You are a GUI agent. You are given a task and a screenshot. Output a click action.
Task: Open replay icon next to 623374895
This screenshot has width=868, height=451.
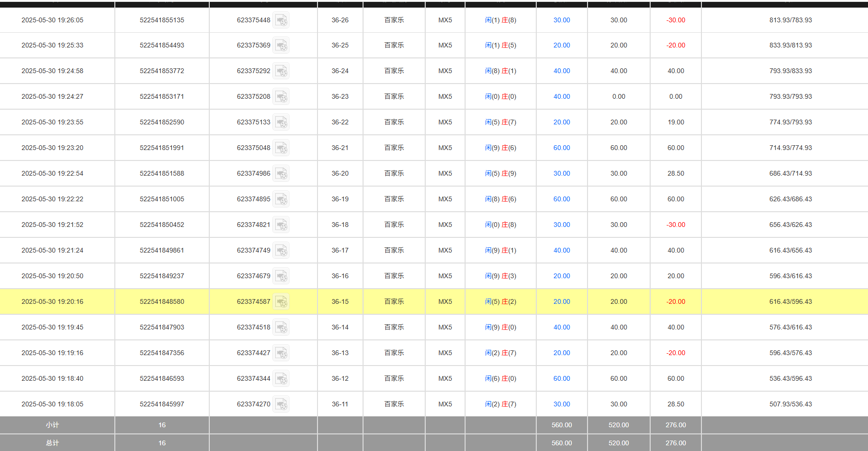click(281, 199)
